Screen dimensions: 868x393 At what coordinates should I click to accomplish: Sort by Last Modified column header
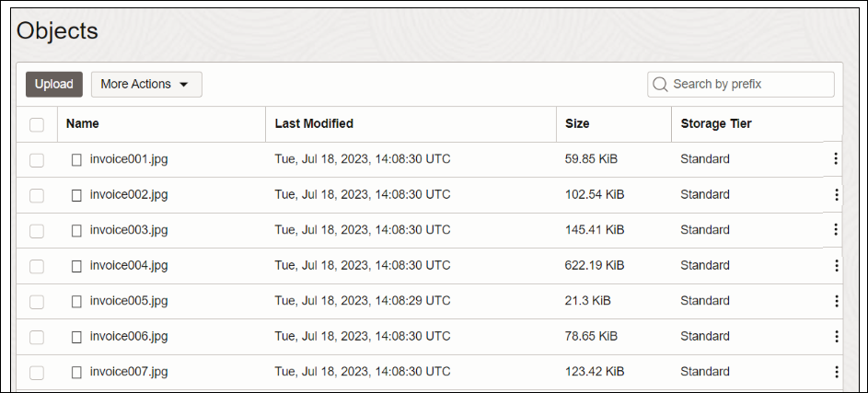pyautogui.click(x=314, y=123)
